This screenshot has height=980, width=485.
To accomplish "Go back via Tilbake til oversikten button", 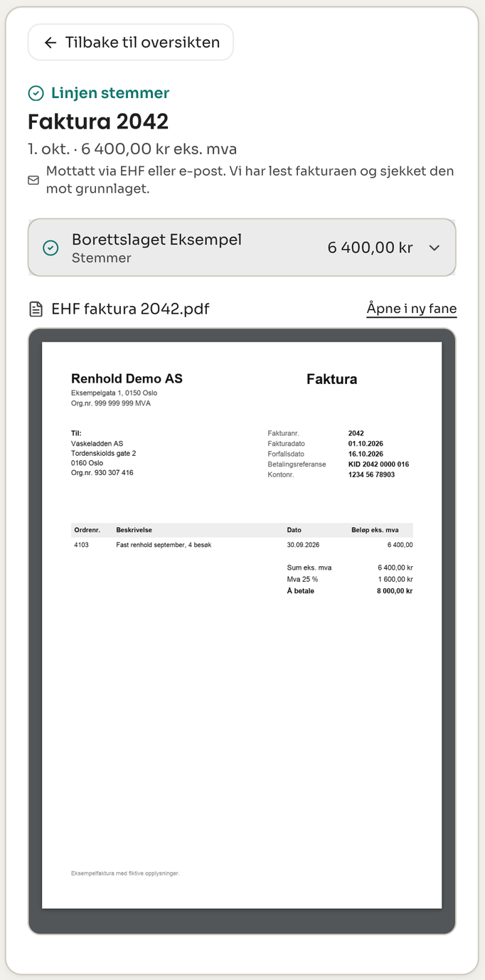I will coord(131,43).
